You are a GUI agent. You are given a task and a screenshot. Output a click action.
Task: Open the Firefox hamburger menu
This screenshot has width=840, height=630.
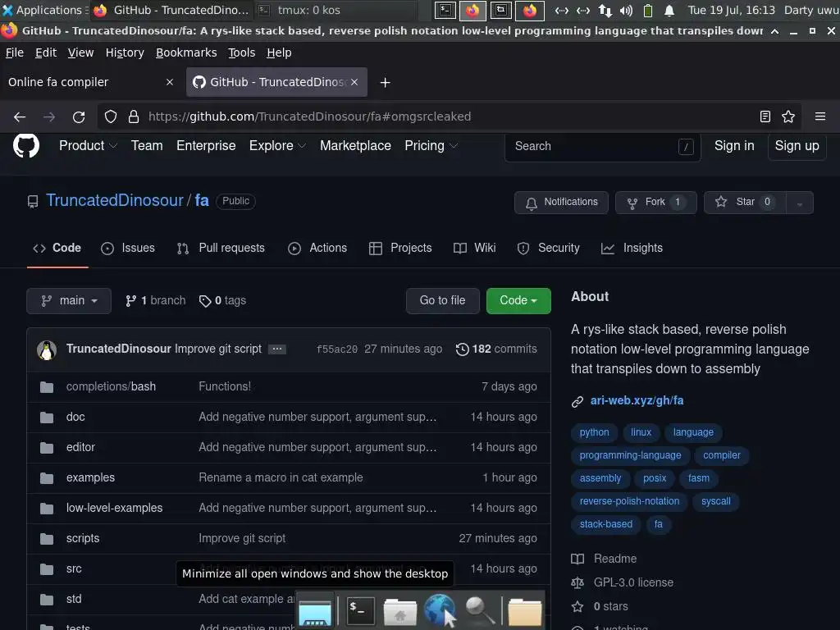click(820, 116)
